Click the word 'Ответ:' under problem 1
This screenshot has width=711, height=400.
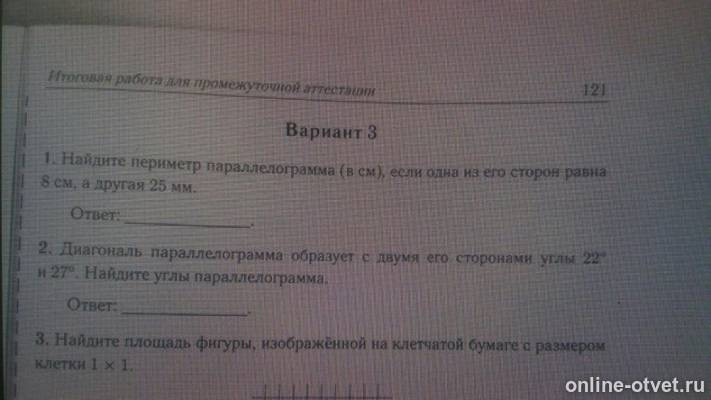(95, 214)
